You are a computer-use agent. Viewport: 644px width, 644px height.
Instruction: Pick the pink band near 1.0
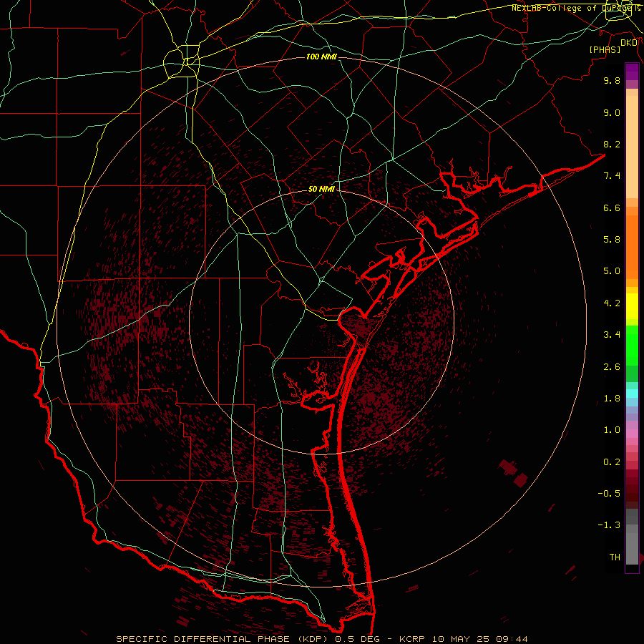click(x=632, y=434)
